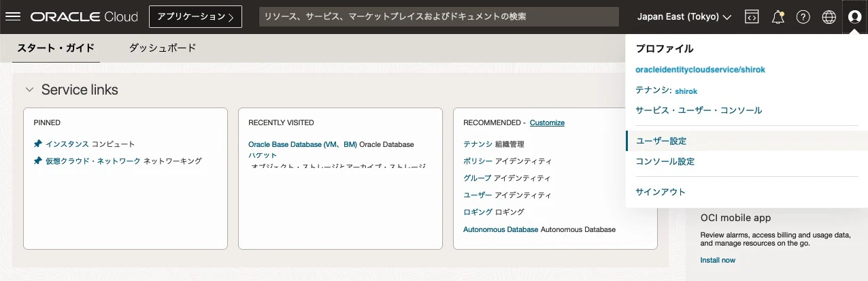Open the recommended ユーザー link
Screen dimensions: 868x281
point(478,195)
